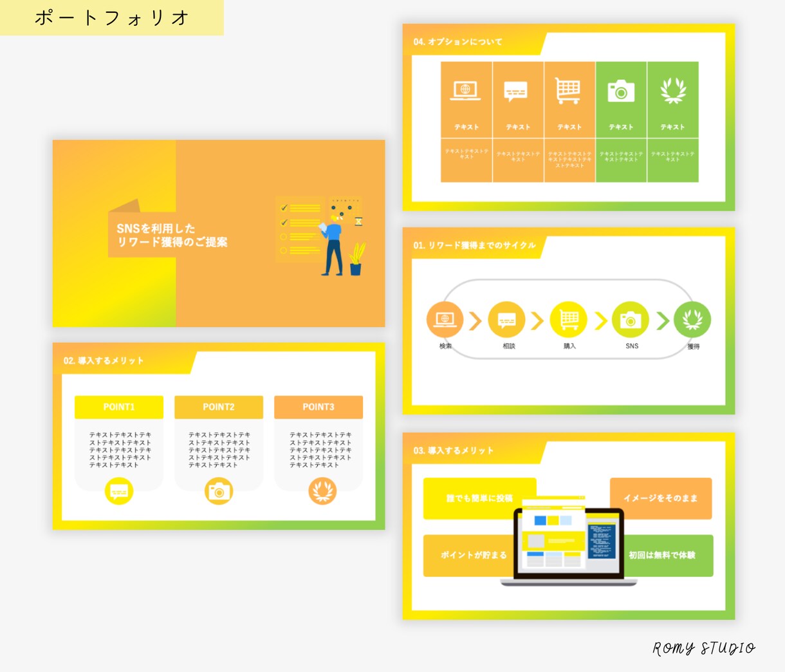Click the yellow-green gradient panel on cover slide

(115, 233)
